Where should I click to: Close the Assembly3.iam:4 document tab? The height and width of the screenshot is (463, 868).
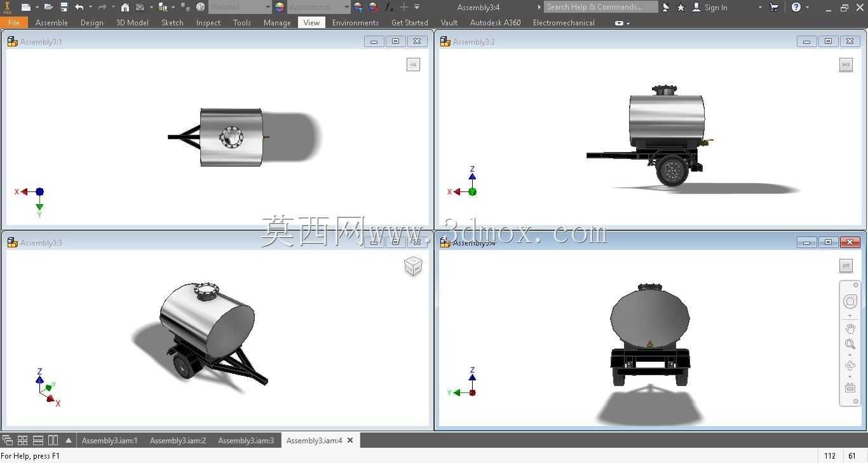pos(350,440)
